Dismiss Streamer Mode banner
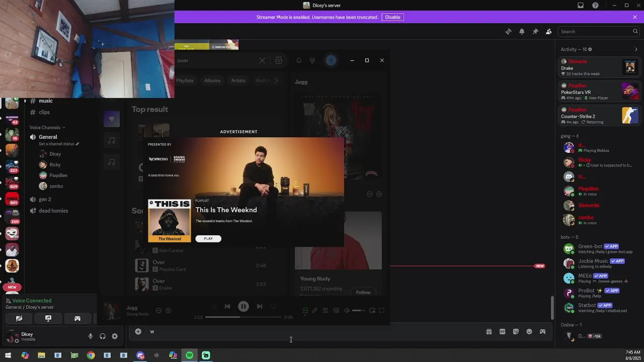Screen dimensions: 644x362 [x=635, y=17]
